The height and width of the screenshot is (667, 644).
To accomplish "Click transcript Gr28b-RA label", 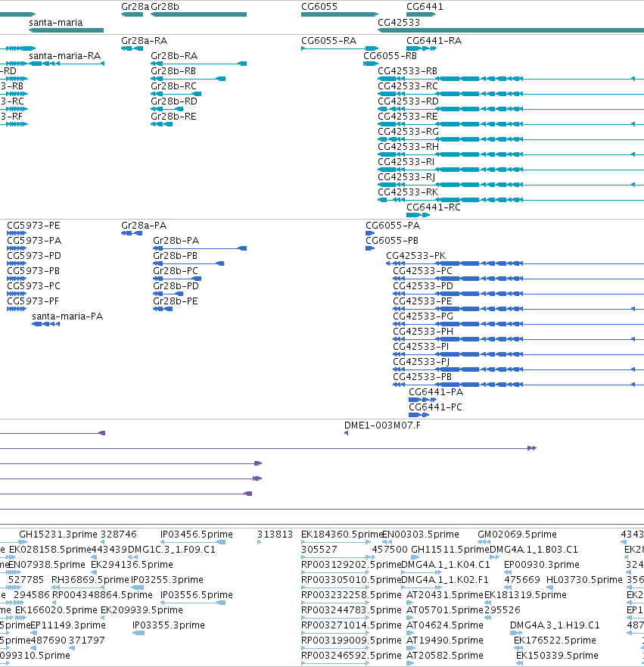I will click(174, 56).
